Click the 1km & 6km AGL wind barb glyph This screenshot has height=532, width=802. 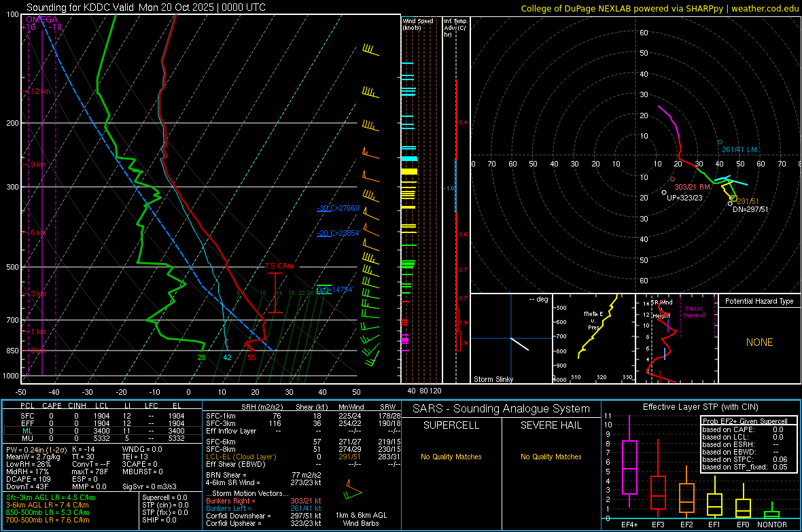tap(353, 490)
